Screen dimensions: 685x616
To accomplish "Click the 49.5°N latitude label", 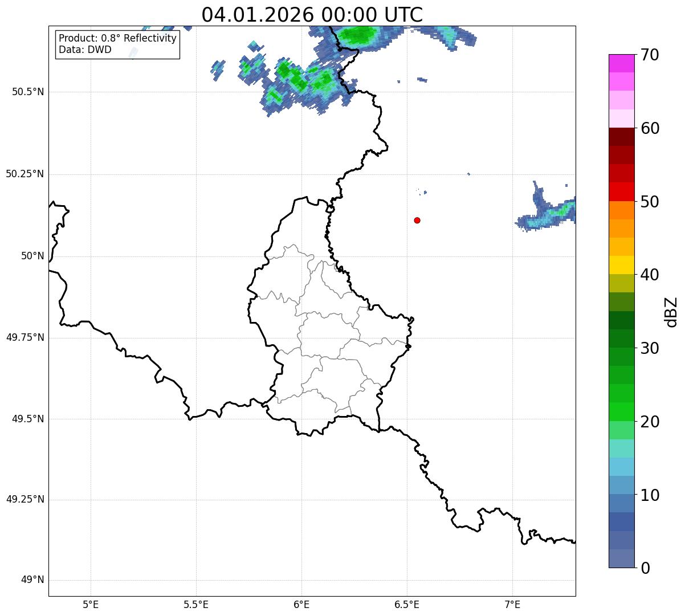I will tap(28, 419).
